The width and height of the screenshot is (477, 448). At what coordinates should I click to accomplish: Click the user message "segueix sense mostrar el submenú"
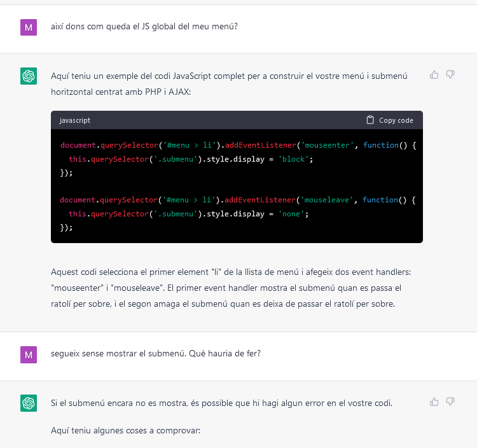155,354
